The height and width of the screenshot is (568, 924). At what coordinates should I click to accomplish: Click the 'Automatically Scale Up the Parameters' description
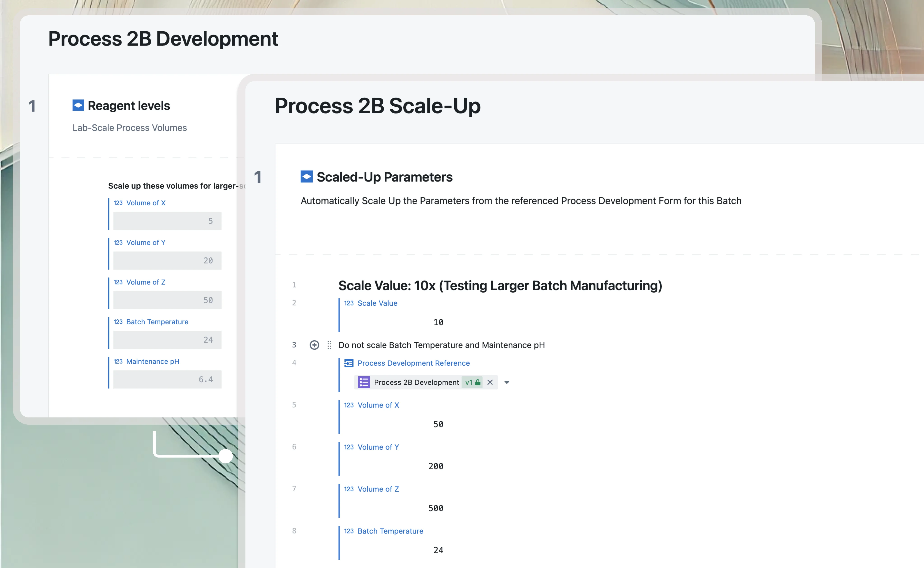(x=521, y=201)
